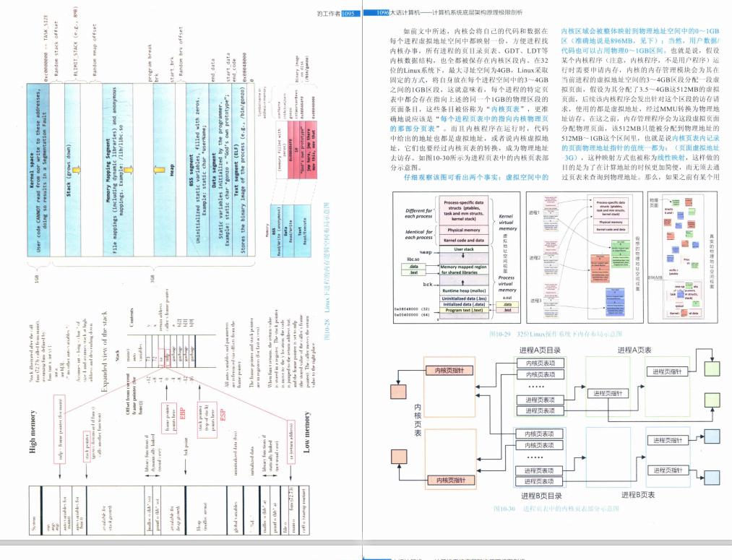Viewport: 732px width, 560px height.
Task: Click 'Memory mapped region for shared libraries' block
Action: coord(464,270)
